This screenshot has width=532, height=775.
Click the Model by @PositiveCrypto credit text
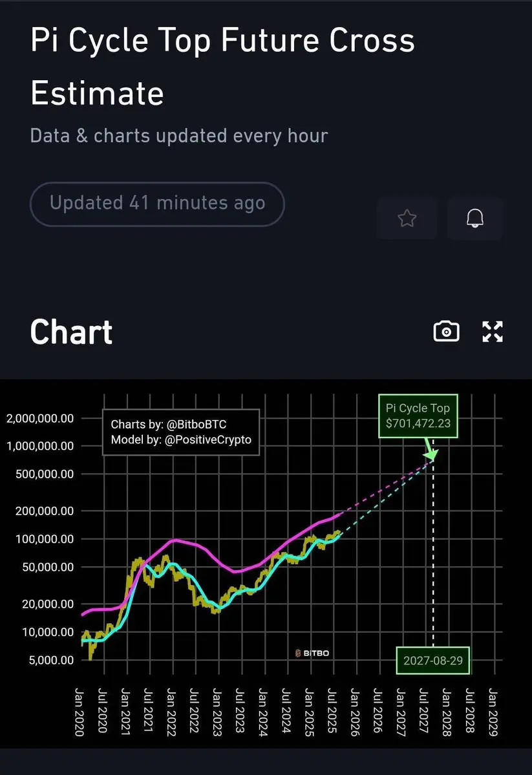[181, 440]
